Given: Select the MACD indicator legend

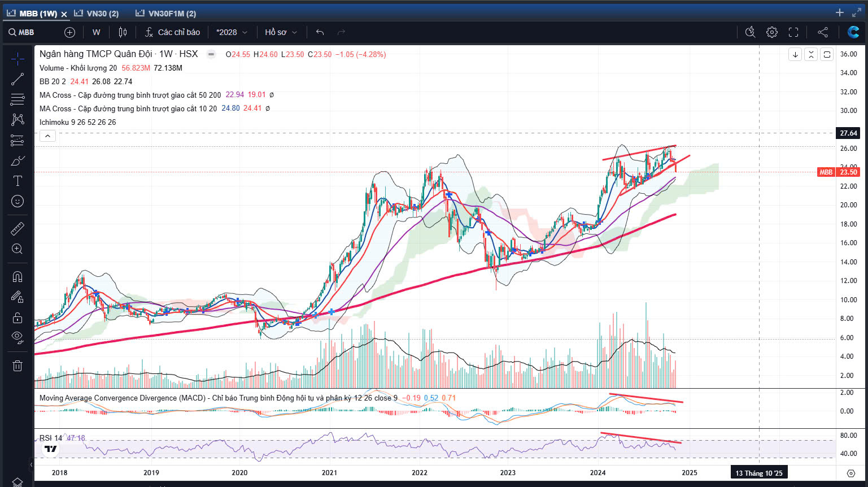Looking at the screenshot, I should (219, 398).
